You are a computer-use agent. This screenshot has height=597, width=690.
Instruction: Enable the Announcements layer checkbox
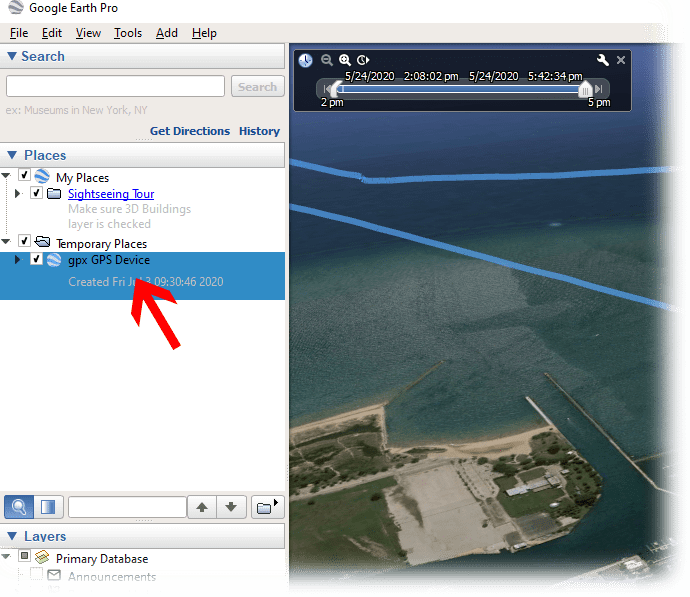(37, 574)
